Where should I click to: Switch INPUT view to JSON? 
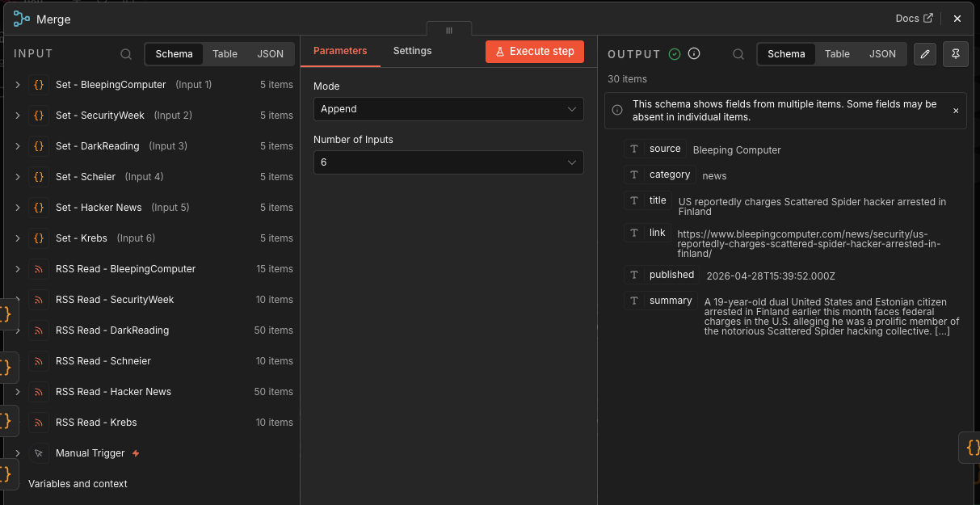point(271,54)
